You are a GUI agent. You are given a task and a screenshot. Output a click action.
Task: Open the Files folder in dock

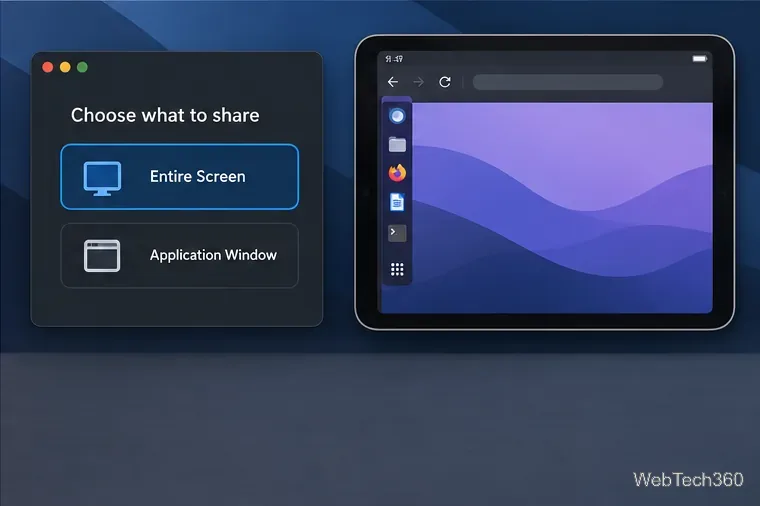pos(397,144)
